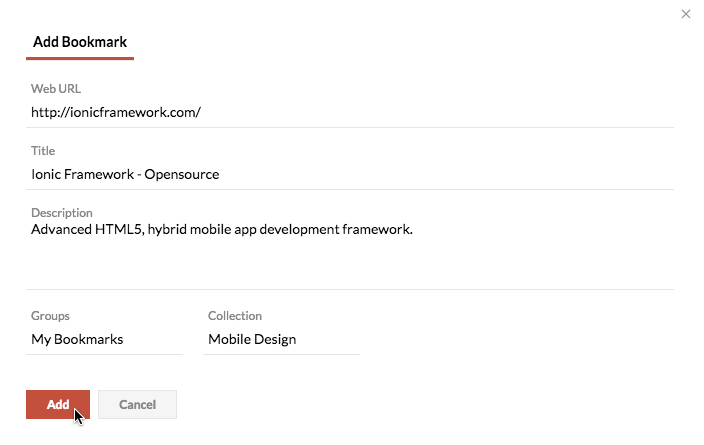The width and height of the screenshot is (704, 445).
Task: Click the word "Framework" in the Title field
Action: click(x=100, y=174)
